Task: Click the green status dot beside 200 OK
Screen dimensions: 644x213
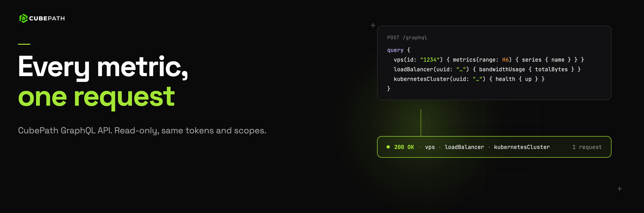Action: [x=388, y=147]
